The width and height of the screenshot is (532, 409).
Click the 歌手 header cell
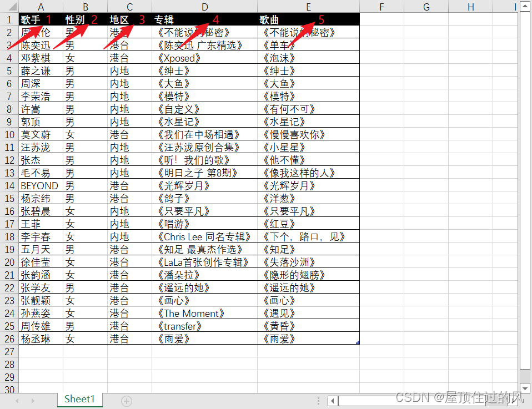tap(41, 19)
